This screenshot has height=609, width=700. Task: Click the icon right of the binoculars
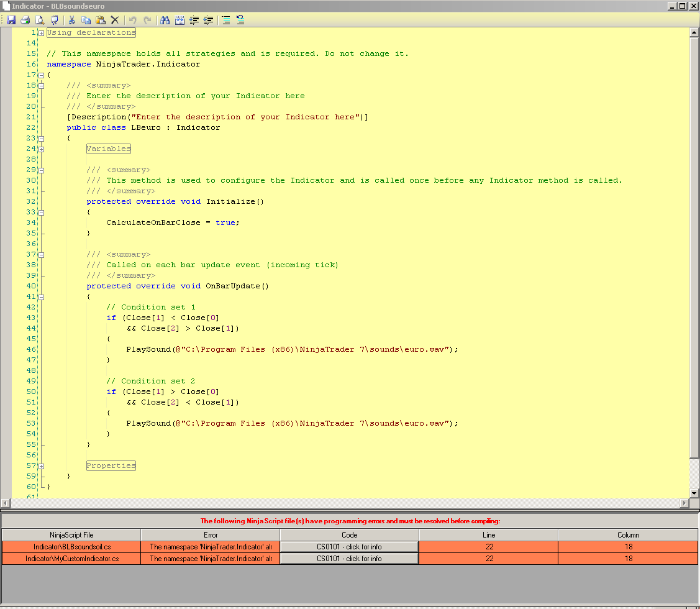coord(180,20)
